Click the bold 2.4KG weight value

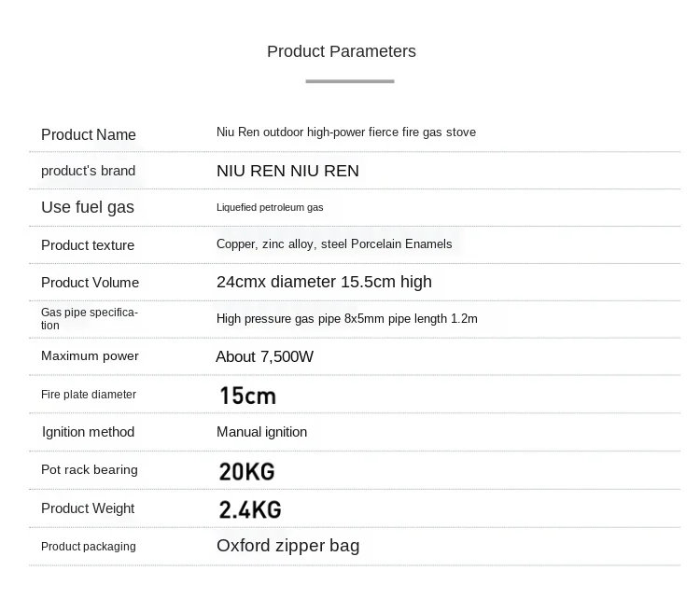click(250, 509)
